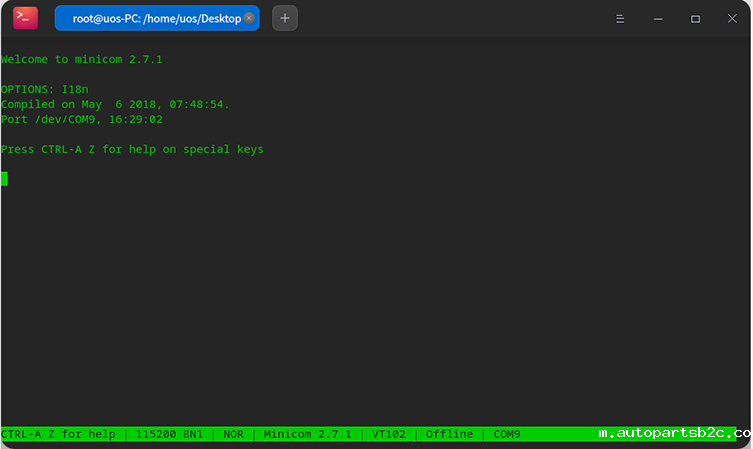Close the root@uos-PC terminal tab
Viewport: 753px width, 449px height.
249,18
